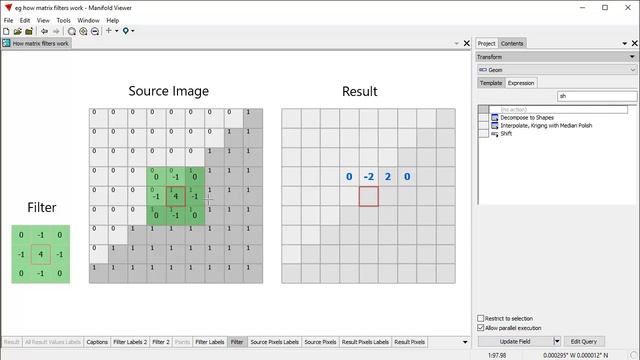The image size is (640, 360).
Task: Open the Transform pane dropdown
Action: click(x=632, y=57)
